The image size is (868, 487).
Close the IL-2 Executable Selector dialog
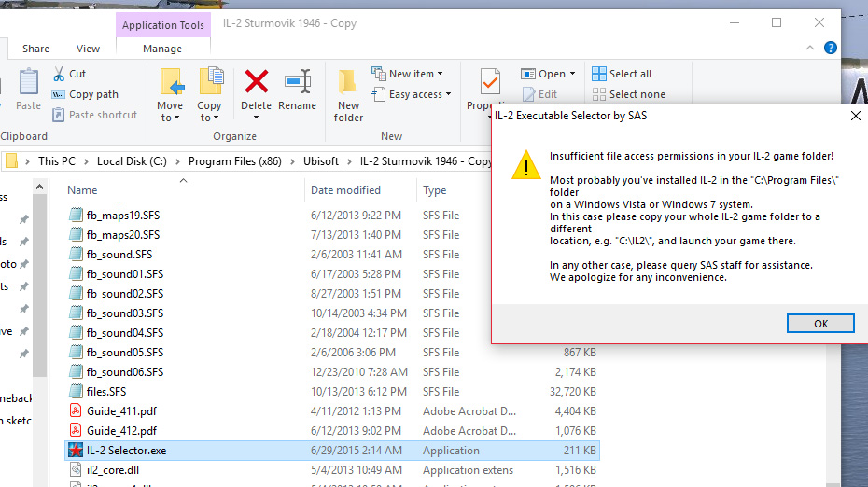pyautogui.click(x=855, y=116)
